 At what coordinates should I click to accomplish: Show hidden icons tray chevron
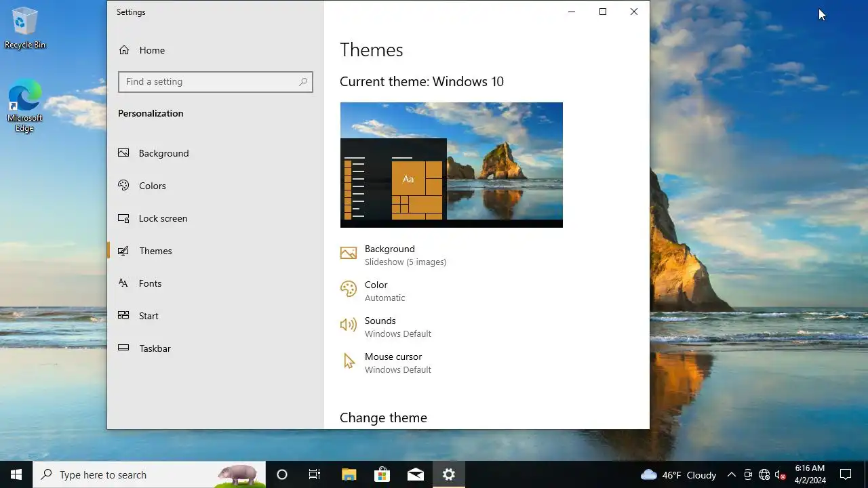tap(731, 474)
